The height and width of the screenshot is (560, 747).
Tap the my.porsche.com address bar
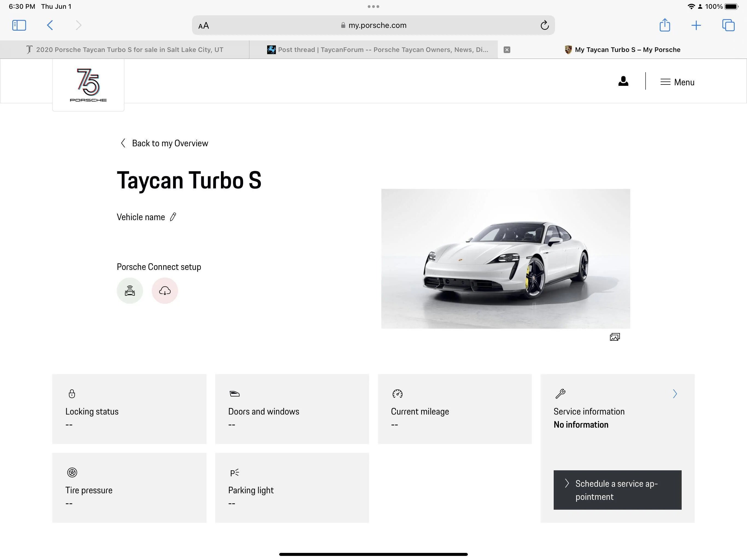coord(373,25)
